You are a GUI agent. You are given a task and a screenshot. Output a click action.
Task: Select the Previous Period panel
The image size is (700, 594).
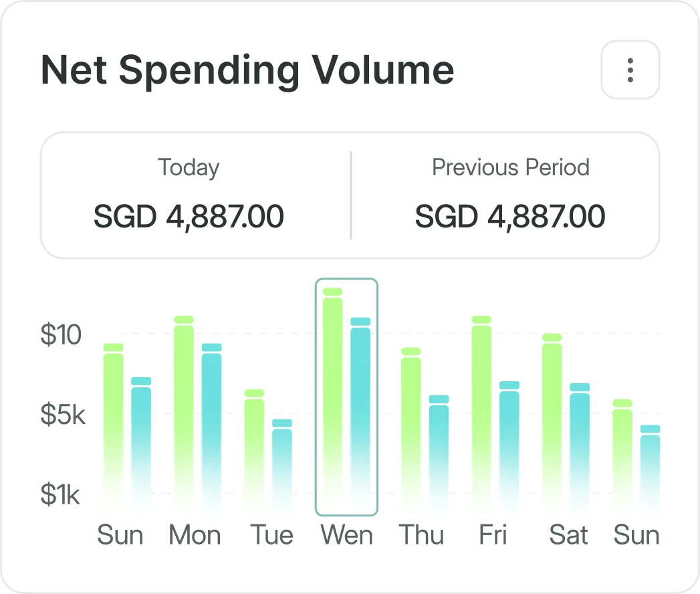tap(510, 193)
